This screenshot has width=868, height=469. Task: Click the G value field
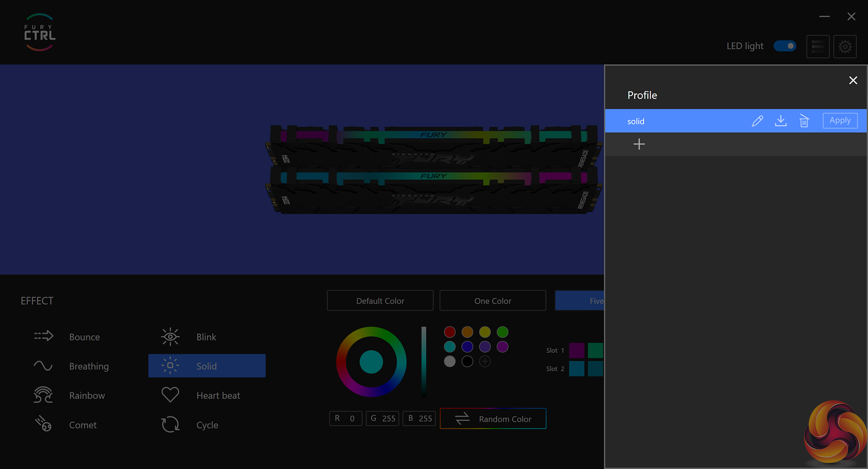pos(382,418)
